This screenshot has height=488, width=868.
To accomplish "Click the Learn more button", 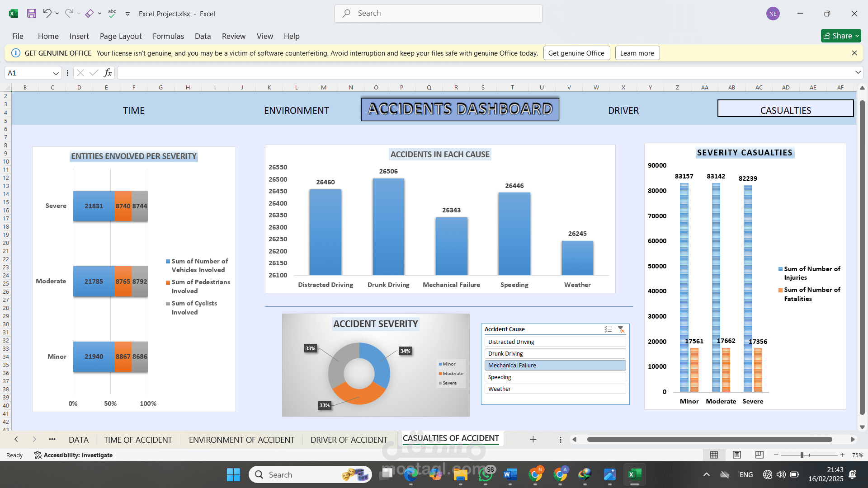I will click(637, 53).
